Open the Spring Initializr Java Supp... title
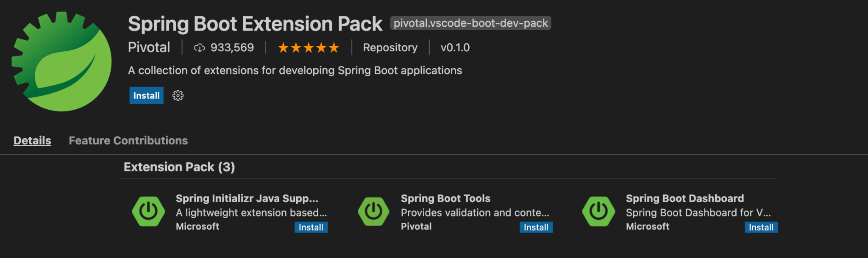Image resolution: width=868 pixels, height=258 pixels. pos(247,199)
